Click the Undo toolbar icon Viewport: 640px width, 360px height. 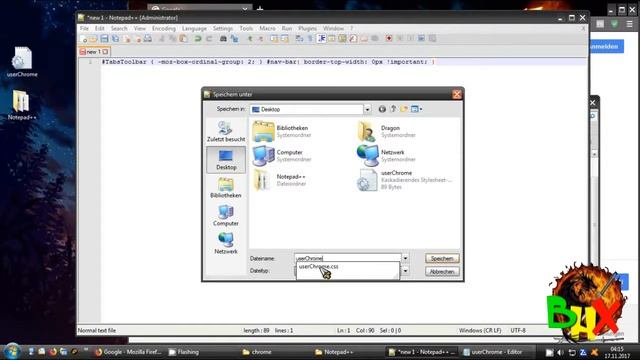pos(198,39)
